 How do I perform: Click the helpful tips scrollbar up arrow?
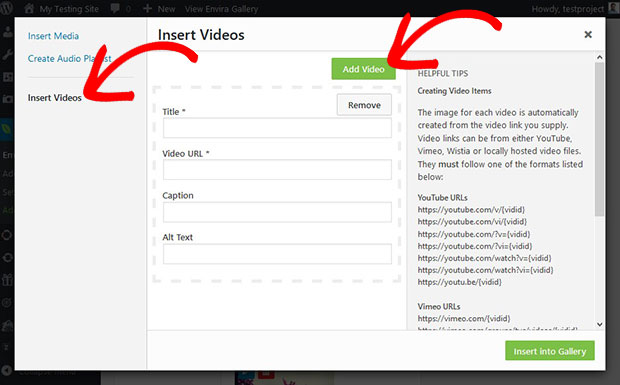pyautogui.click(x=599, y=57)
